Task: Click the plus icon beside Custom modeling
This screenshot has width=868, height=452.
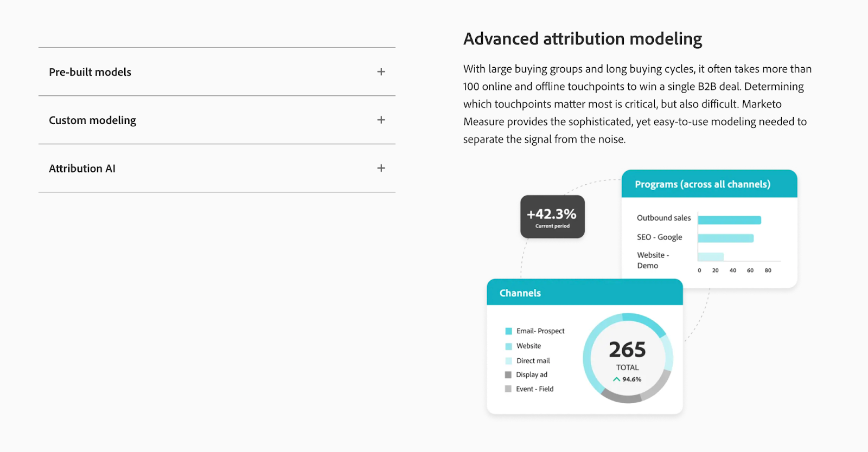Action: pos(381,120)
